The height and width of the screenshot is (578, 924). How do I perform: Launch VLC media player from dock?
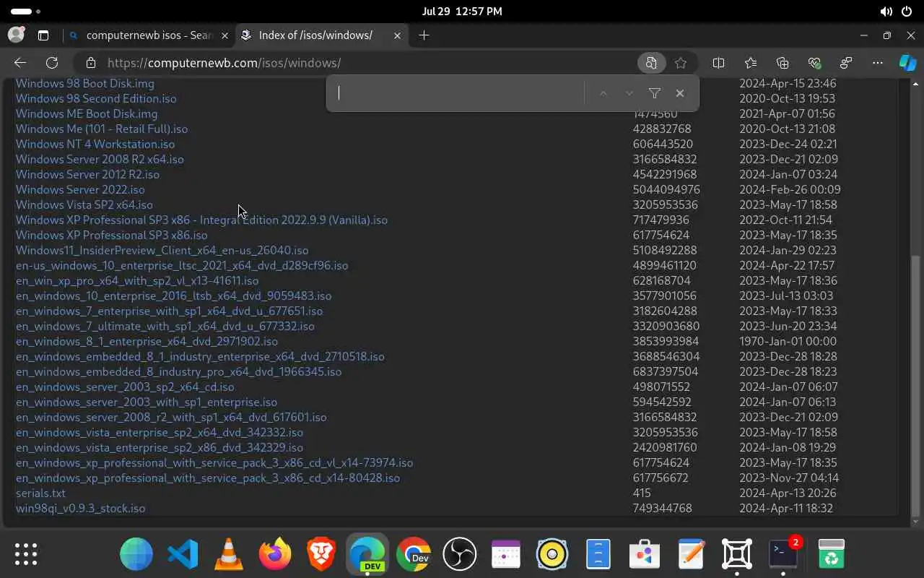(x=229, y=554)
